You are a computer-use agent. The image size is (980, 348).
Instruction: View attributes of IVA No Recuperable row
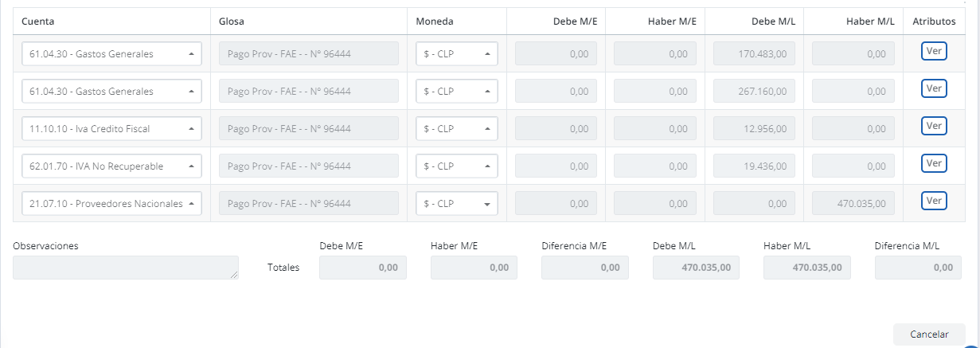[934, 163]
